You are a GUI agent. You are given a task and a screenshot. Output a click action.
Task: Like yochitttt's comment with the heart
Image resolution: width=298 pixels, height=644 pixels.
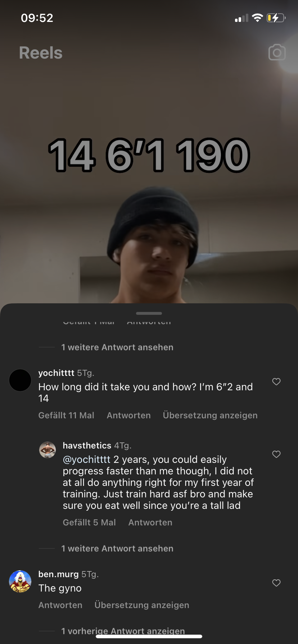tap(276, 382)
